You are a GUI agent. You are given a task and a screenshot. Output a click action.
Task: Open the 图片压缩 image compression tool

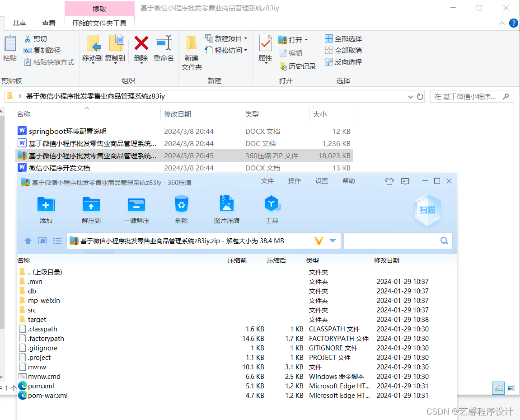coord(226,209)
